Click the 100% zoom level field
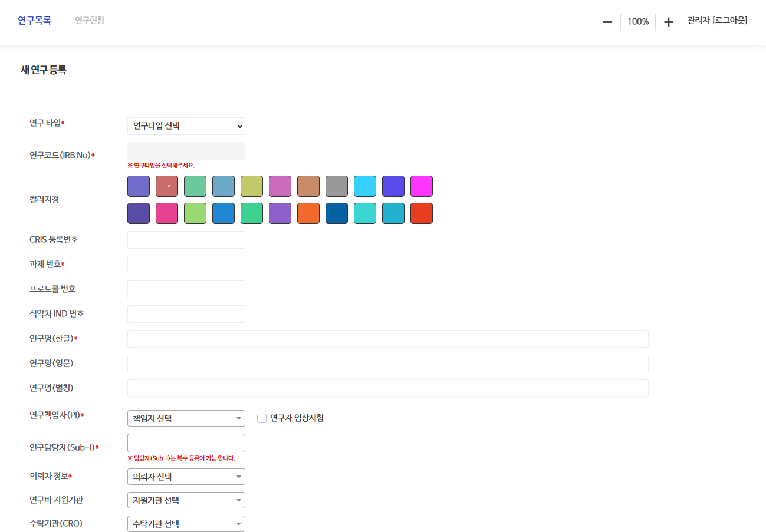Image resolution: width=766 pixels, height=532 pixels. coord(637,22)
